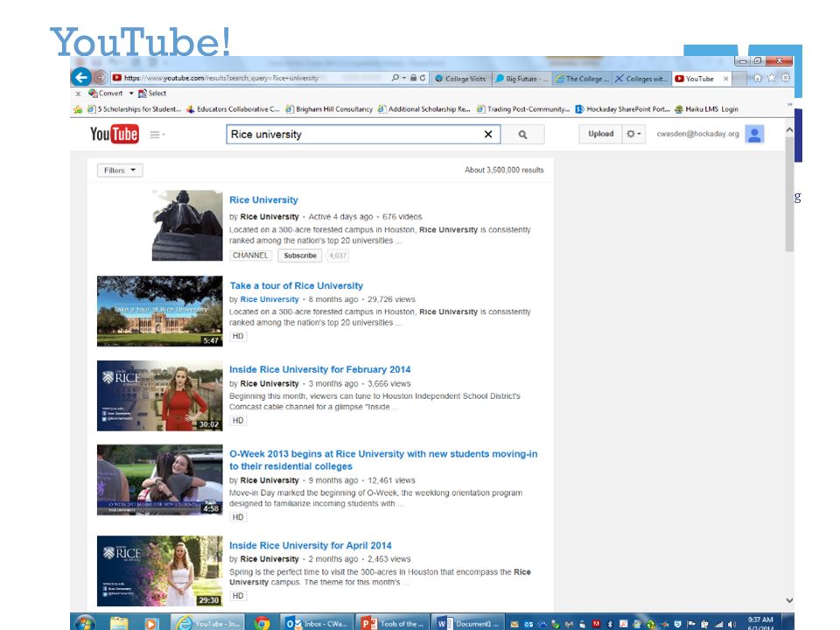Open Additional Scholarship Re... bookmark
The height and width of the screenshot is (630, 840).
coord(423,108)
